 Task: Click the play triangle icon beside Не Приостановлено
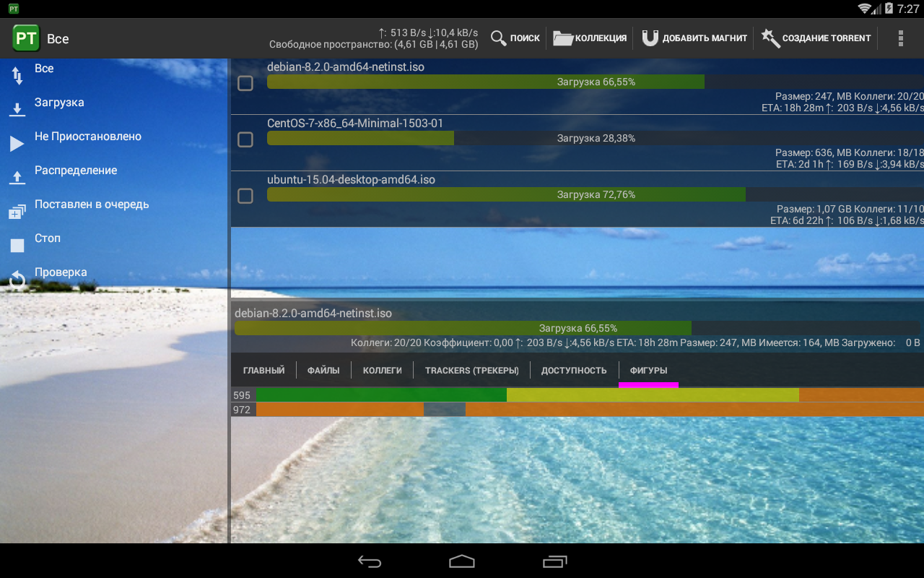(x=17, y=144)
